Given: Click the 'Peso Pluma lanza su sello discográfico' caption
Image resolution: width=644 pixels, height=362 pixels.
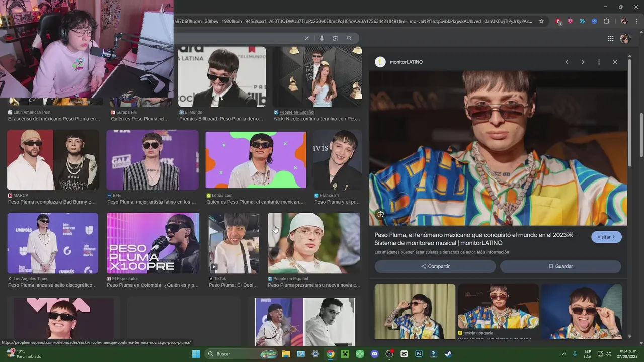Looking at the screenshot, I should click(52, 285).
